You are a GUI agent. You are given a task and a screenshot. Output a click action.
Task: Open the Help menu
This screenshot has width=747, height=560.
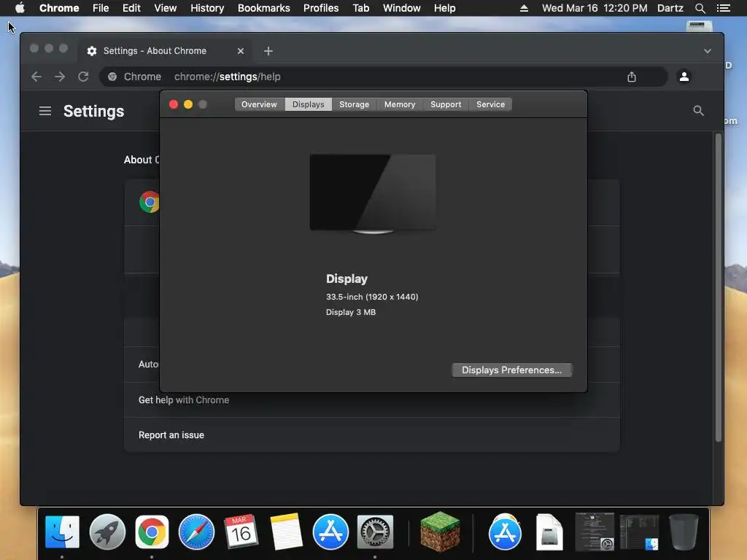444,8
